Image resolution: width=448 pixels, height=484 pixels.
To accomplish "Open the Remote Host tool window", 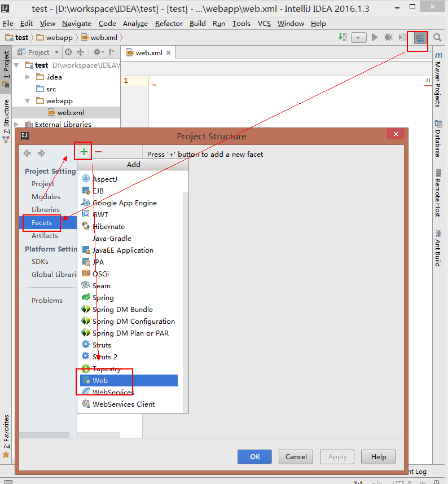I will click(438, 193).
